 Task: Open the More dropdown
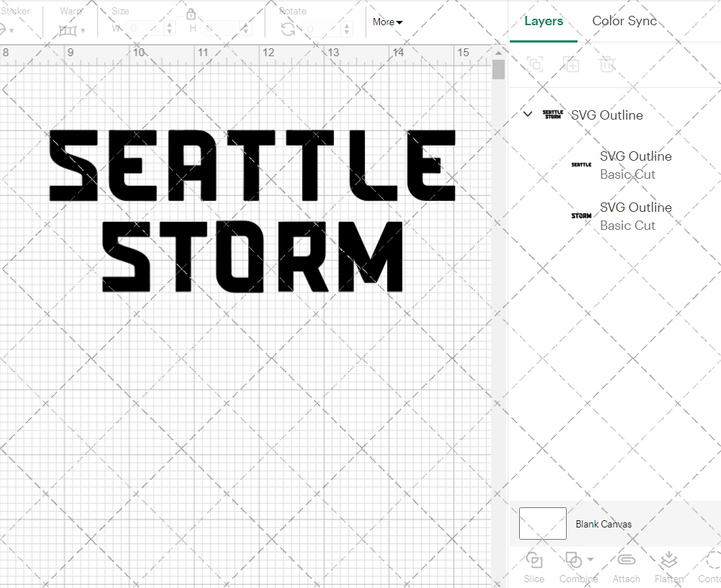pos(387,22)
